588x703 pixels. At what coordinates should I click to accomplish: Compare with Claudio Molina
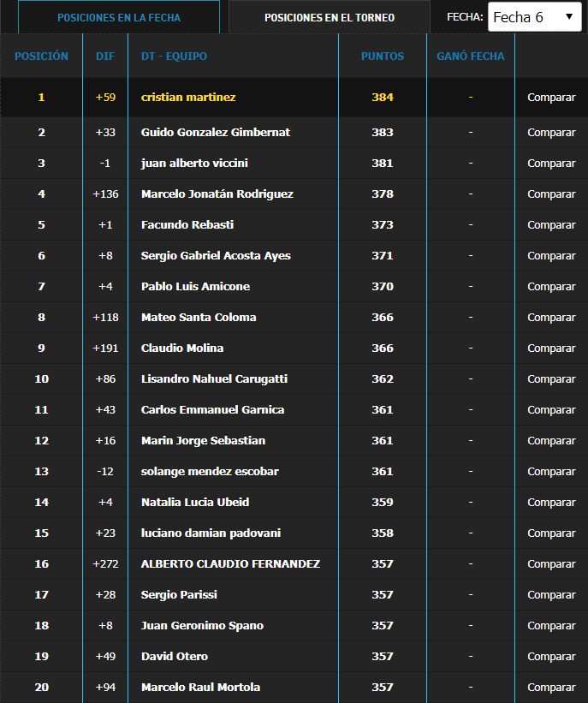click(x=551, y=348)
